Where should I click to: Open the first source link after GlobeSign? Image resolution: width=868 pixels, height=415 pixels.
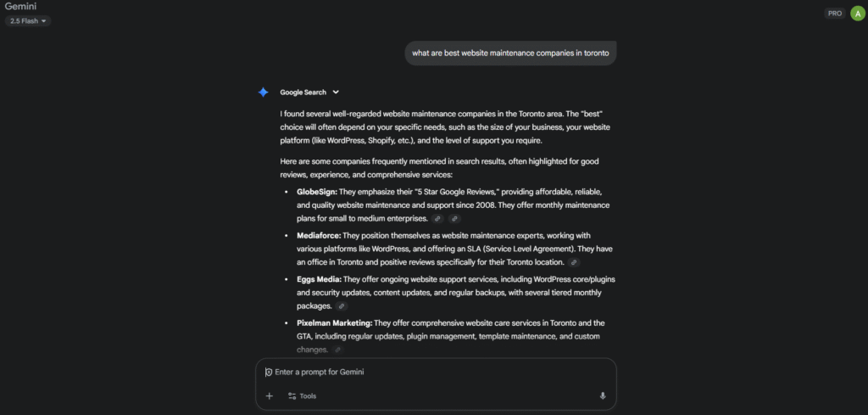[x=438, y=219]
